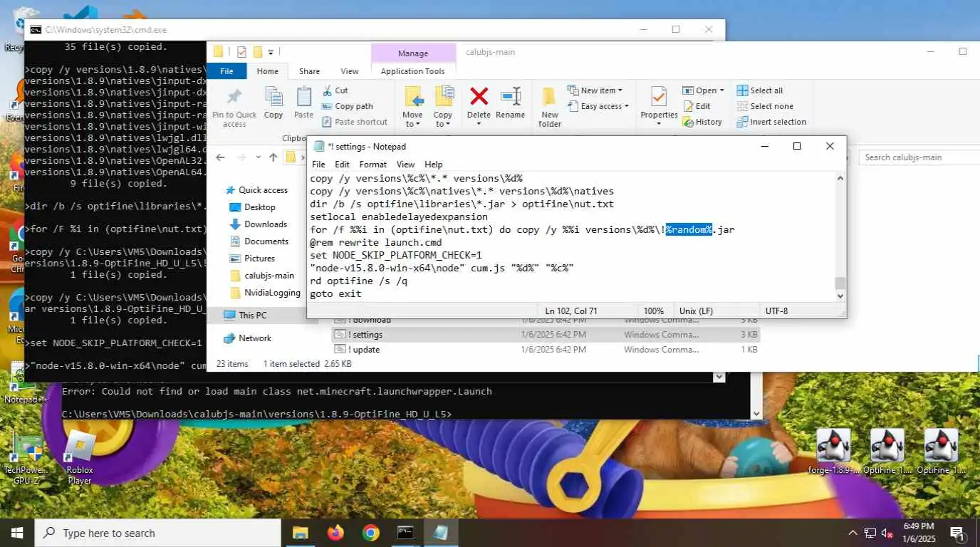Create a New folder from the ribbon
This screenshot has width=980, height=547.
pos(549,107)
